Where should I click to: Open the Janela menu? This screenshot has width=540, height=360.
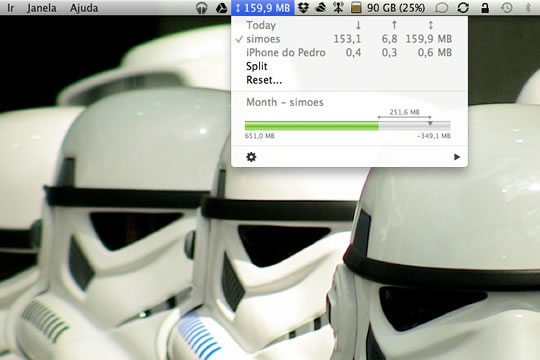coord(41,8)
